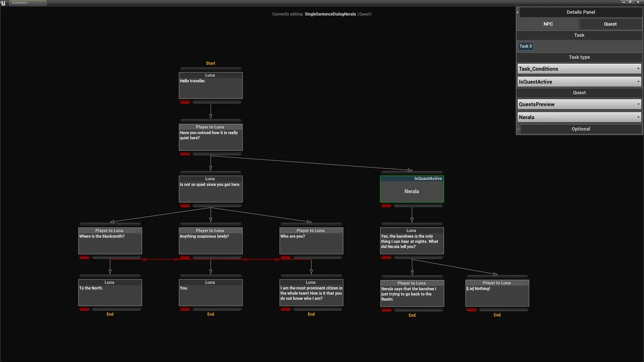The image size is (644, 362).
Task: Open the Nerala quest dropdown
Action: coord(579,117)
